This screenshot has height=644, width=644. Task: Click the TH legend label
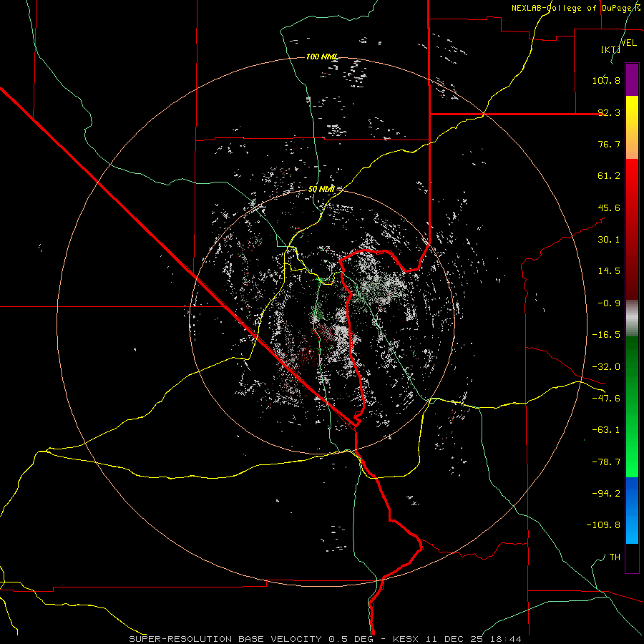click(x=615, y=557)
